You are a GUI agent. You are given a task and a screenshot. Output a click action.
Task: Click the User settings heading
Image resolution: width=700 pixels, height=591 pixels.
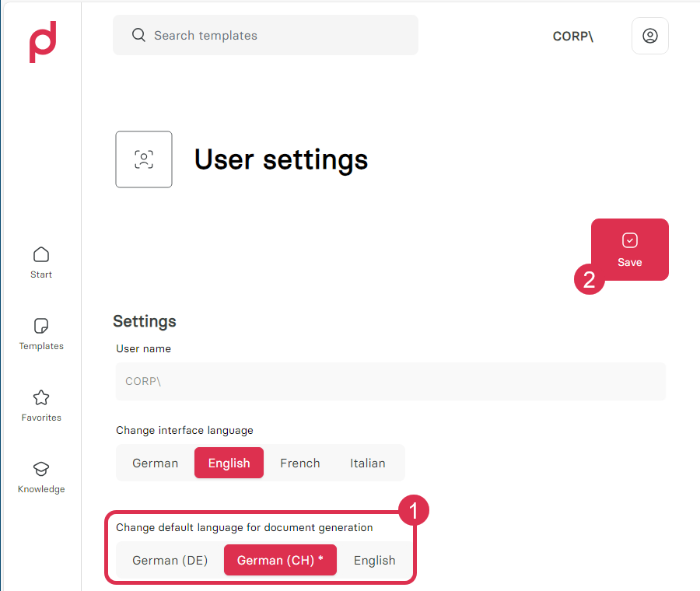[x=282, y=160]
